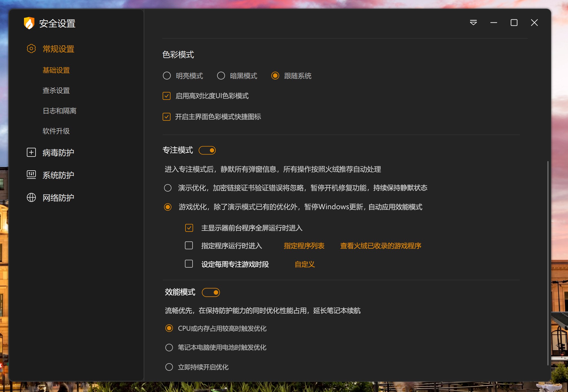Screen dimensions: 568x392
Task: Minimize the settings window
Action: pos(493,23)
